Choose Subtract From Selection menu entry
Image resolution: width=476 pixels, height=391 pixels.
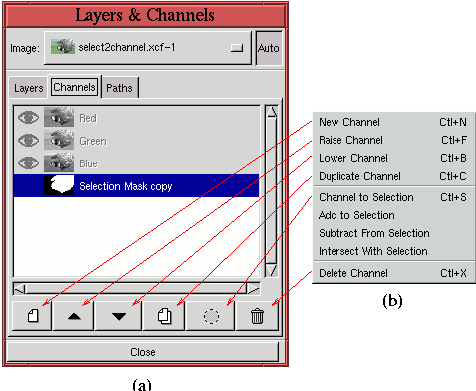(393, 233)
